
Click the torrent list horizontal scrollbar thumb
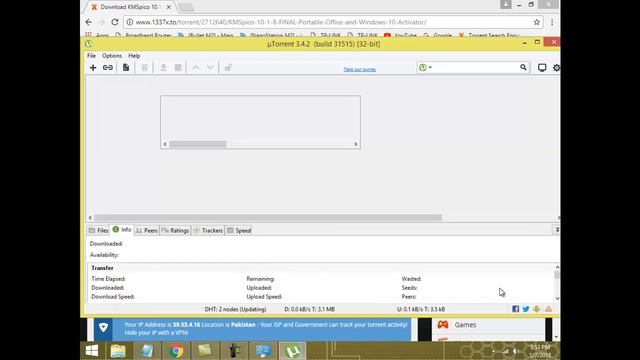[x=268, y=218]
